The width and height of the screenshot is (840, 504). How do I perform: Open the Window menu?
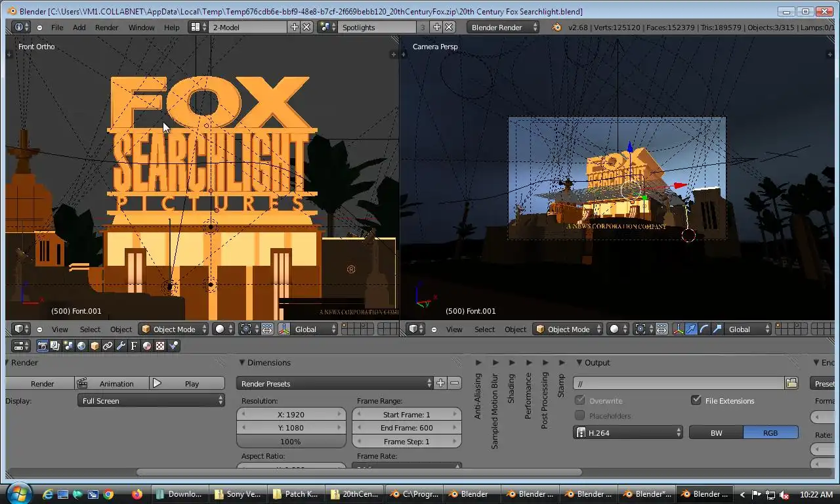tap(141, 27)
